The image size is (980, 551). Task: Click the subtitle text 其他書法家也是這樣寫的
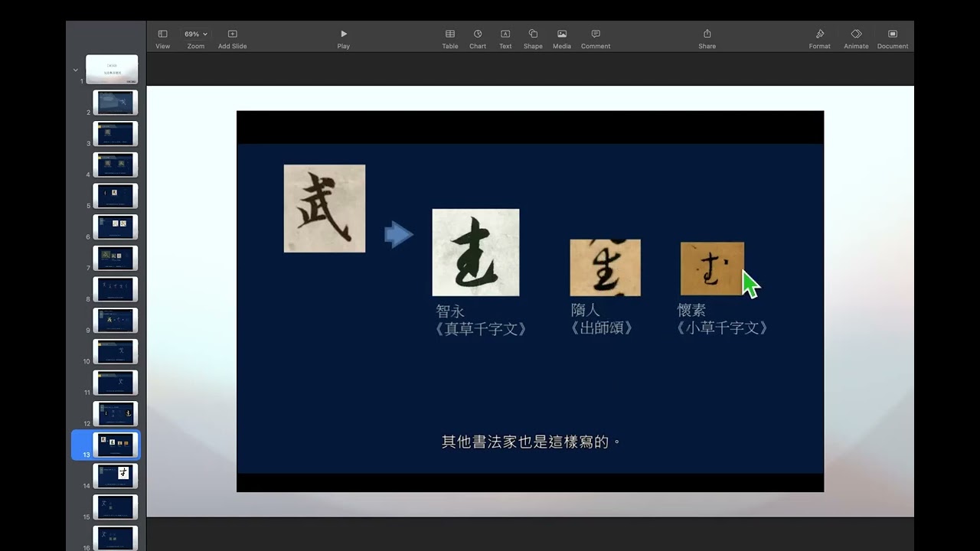point(531,442)
